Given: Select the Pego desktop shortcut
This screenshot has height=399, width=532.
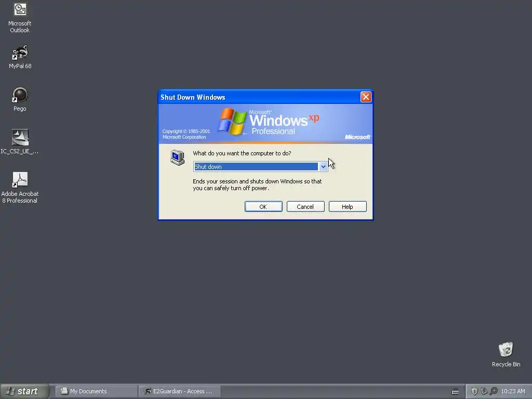Looking at the screenshot, I should [x=20, y=99].
